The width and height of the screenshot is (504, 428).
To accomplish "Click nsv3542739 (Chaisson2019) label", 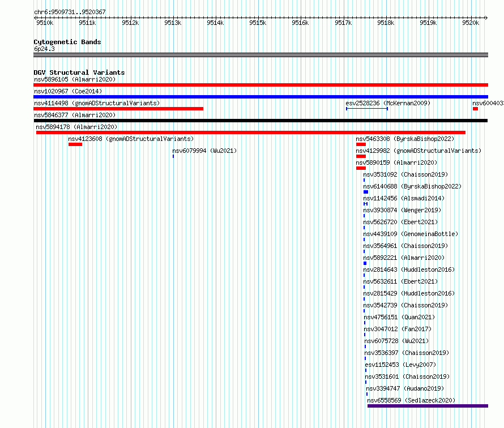I will point(405,305).
